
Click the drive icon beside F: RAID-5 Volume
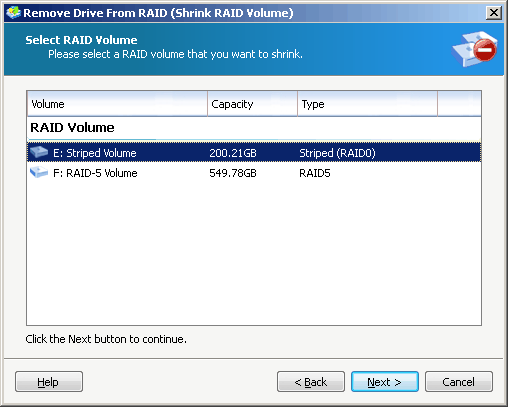coord(39,172)
